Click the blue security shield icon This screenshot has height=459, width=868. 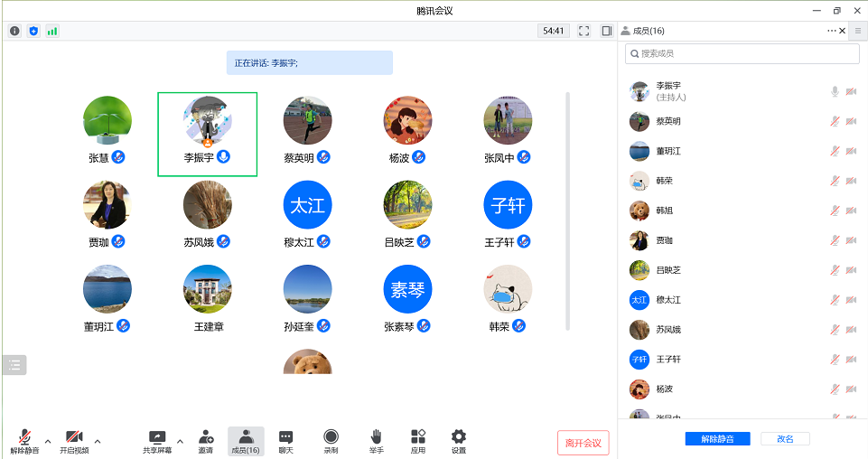(33, 31)
